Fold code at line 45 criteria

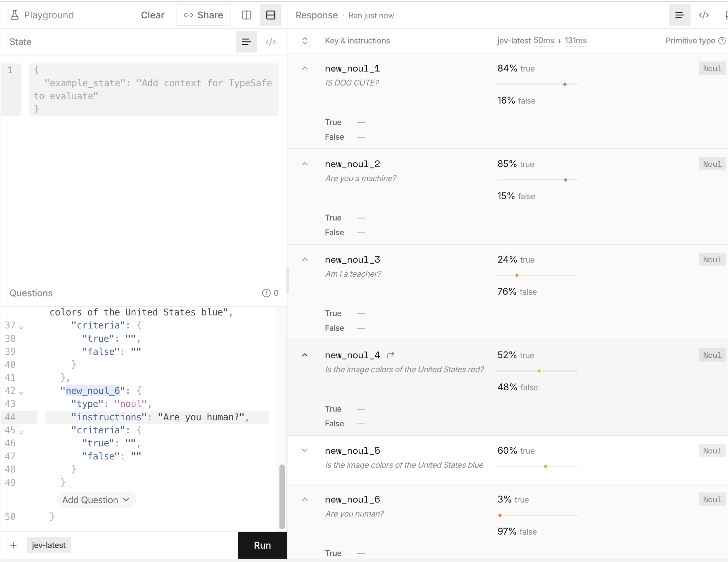[x=21, y=432]
